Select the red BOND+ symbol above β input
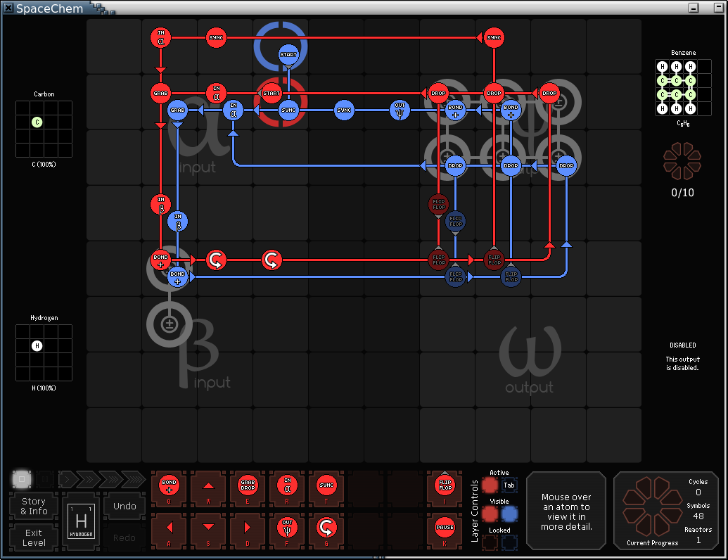Screen dimensions: 728x560 (x=160, y=260)
